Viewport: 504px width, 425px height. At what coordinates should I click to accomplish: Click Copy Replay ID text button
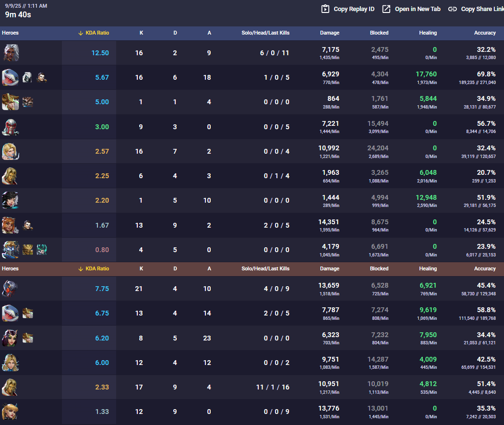coord(354,9)
